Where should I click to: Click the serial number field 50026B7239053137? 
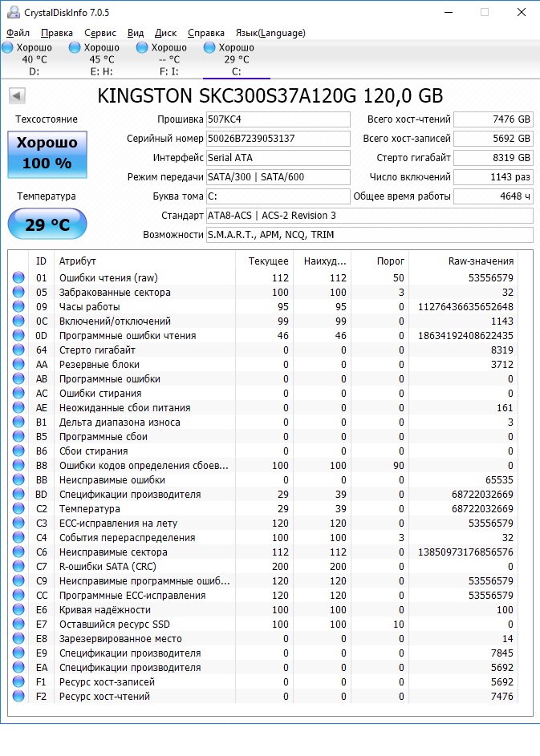tap(278, 139)
